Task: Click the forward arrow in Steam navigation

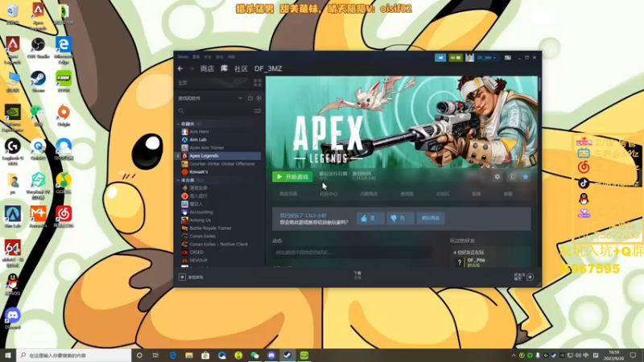Action: tap(191, 68)
